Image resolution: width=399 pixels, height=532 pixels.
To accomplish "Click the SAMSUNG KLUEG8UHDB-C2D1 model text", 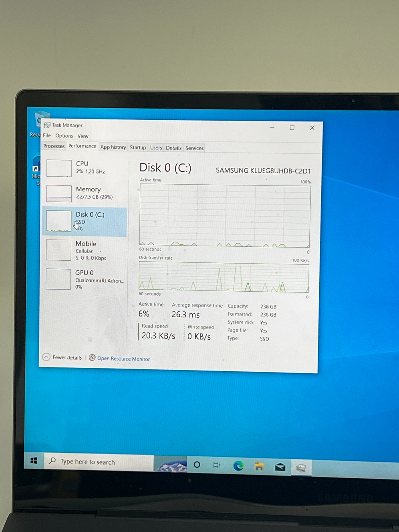I will (x=263, y=170).
